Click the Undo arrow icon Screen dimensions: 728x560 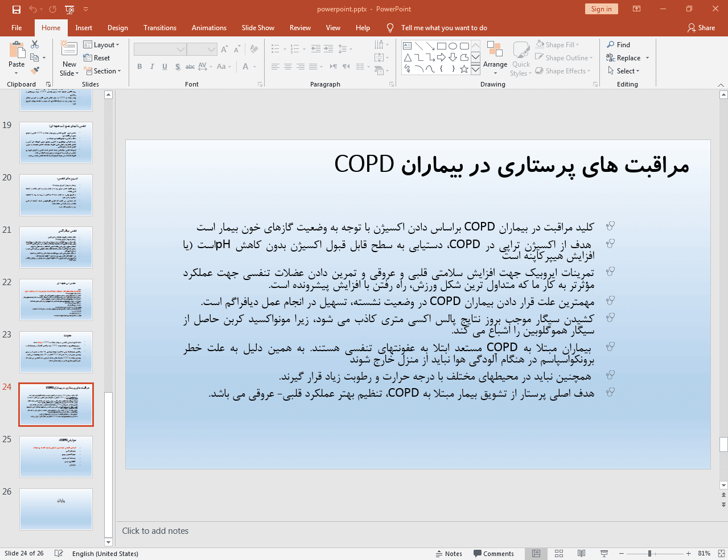[x=33, y=9]
